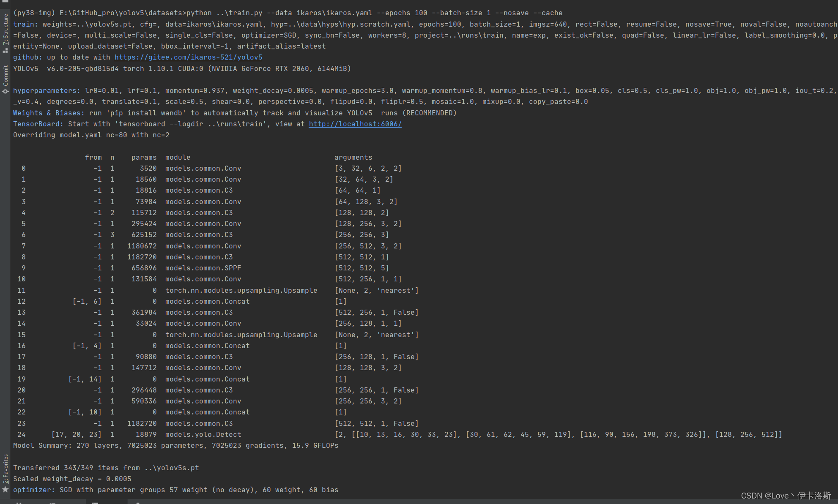
Task: Click the 'YOLOv5 v6.0-205-gbd815d4' version text
Action: coord(66,69)
